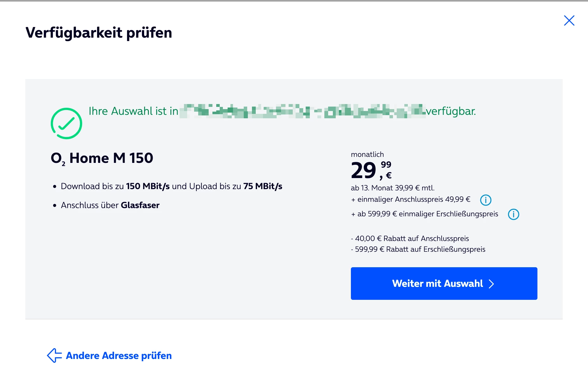
Task: Click the Verfügbarkeit prüfen heading
Action: pyautogui.click(x=99, y=33)
